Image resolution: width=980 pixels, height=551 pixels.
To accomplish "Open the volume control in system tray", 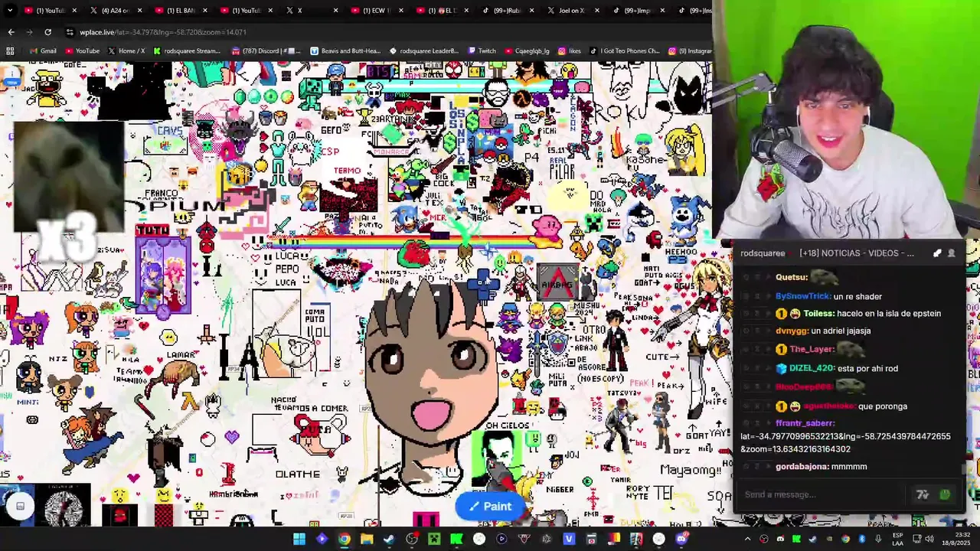I will 928,540.
